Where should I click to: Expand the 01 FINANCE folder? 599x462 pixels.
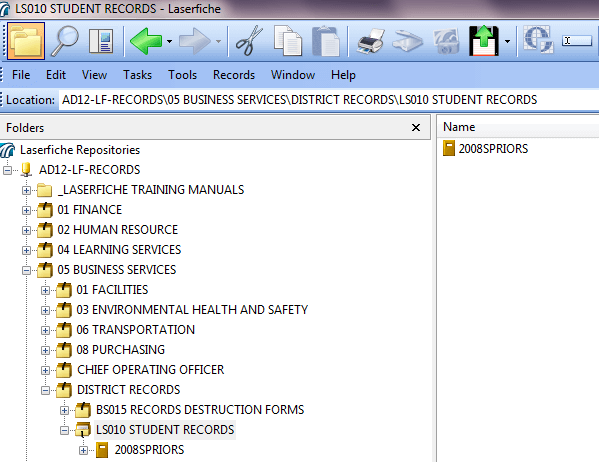click(x=26, y=210)
